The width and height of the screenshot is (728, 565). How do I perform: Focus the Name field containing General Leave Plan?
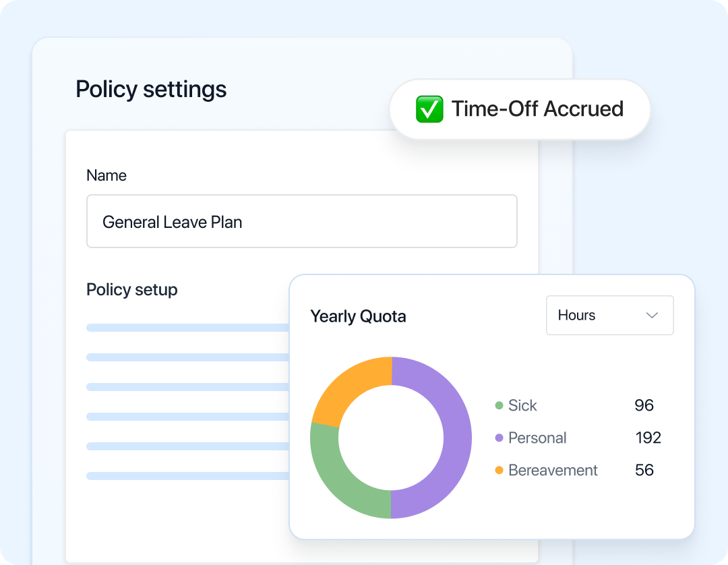tap(302, 221)
